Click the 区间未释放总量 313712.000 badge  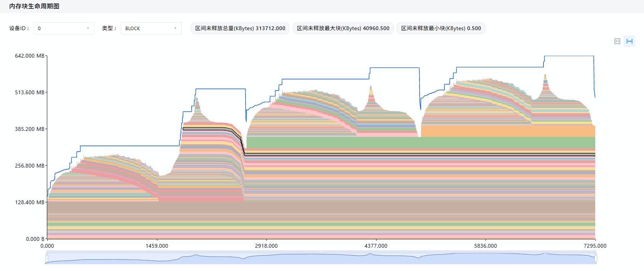tap(240, 28)
